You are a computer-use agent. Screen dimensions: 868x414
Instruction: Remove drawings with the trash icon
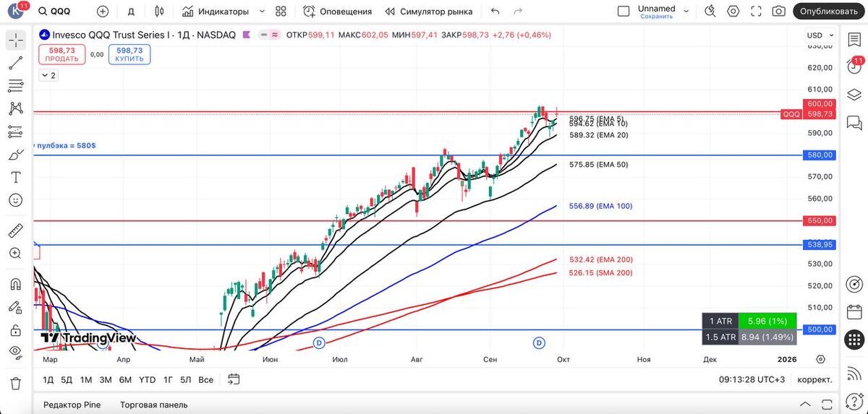coord(16,383)
